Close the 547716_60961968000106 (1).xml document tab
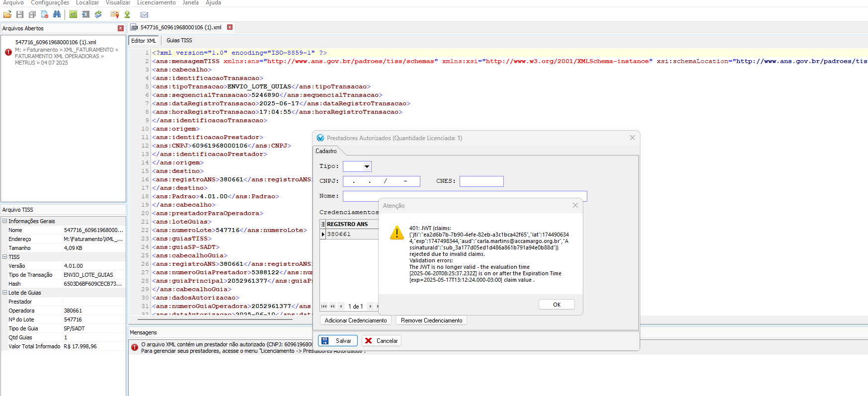This screenshot has width=868, height=396. 230,27
